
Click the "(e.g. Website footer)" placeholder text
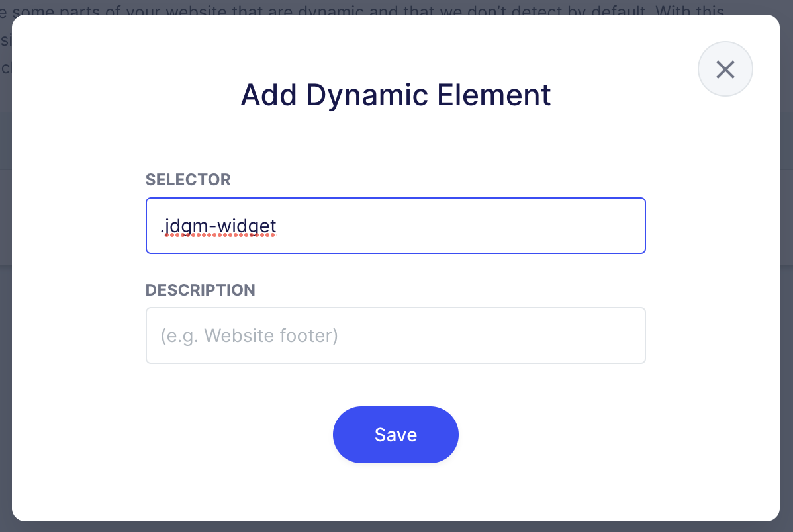[250, 335]
